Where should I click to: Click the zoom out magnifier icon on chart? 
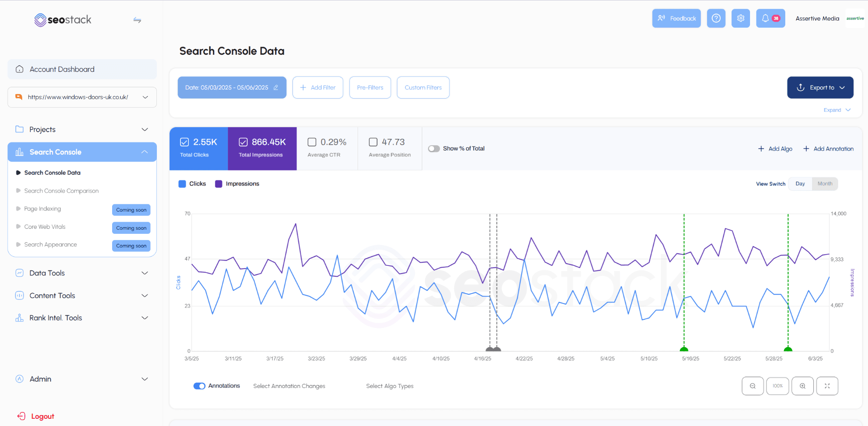(752, 386)
